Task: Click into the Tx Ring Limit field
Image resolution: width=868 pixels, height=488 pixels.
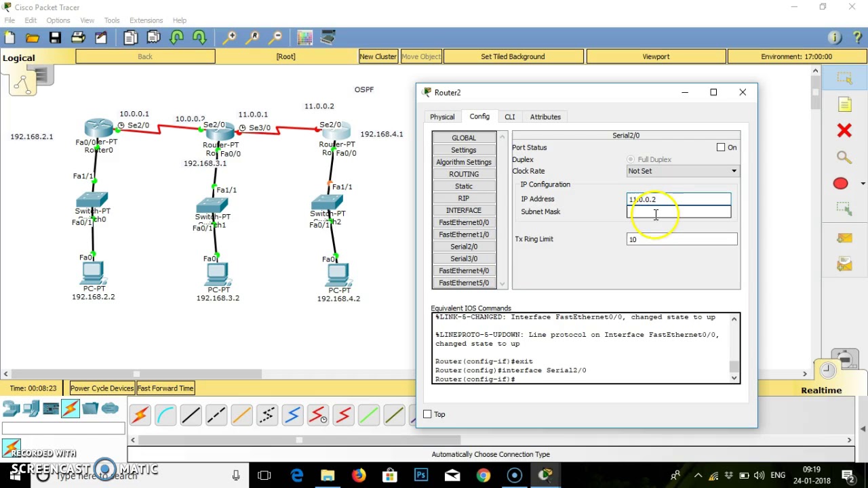Action: (682, 239)
